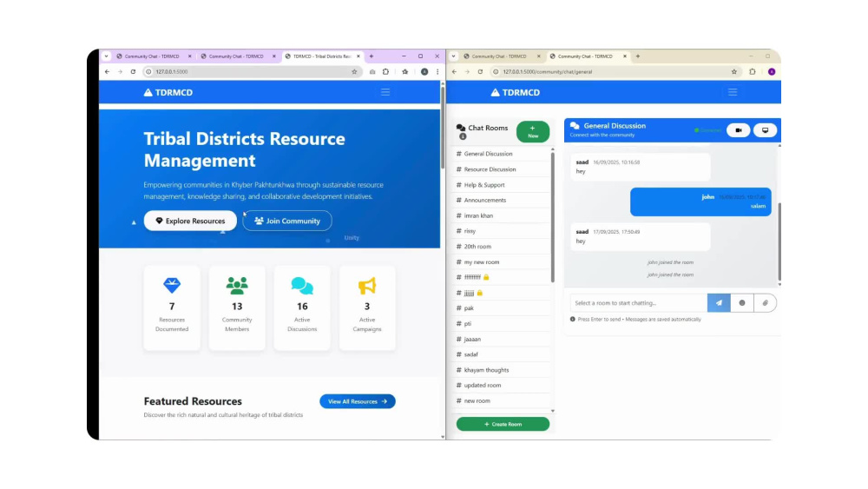The height and width of the screenshot is (489, 868).
Task: Reload the page in the left browser window
Action: click(x=133, y=71)
